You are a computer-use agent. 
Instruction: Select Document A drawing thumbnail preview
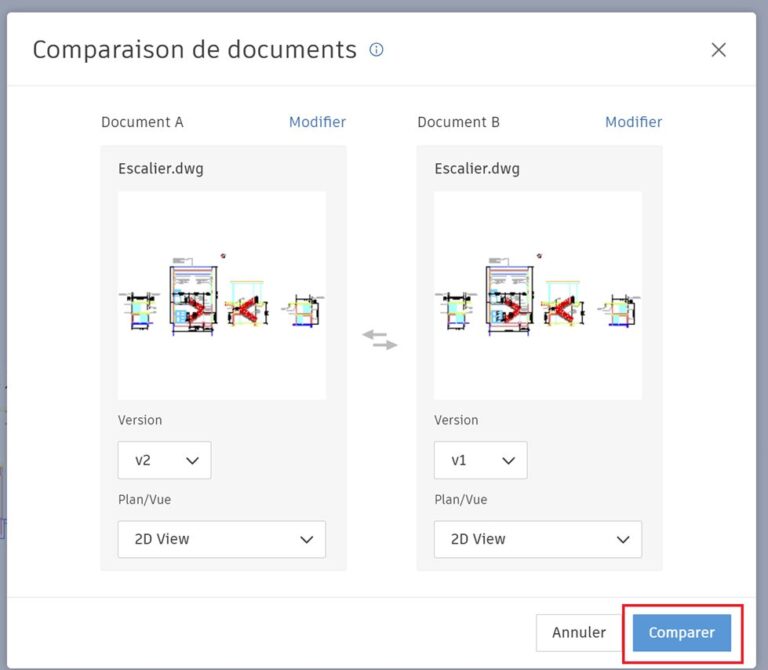tap(222, 295)
